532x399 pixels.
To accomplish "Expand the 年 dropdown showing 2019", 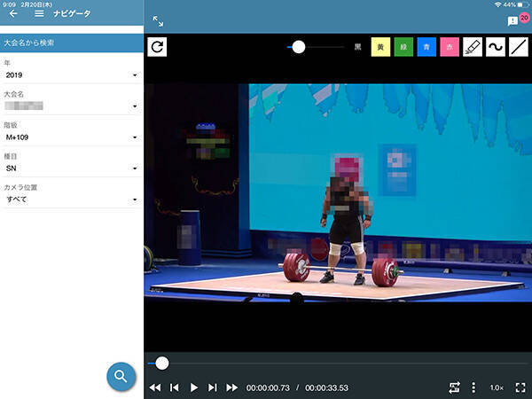I will click(71, 75).
